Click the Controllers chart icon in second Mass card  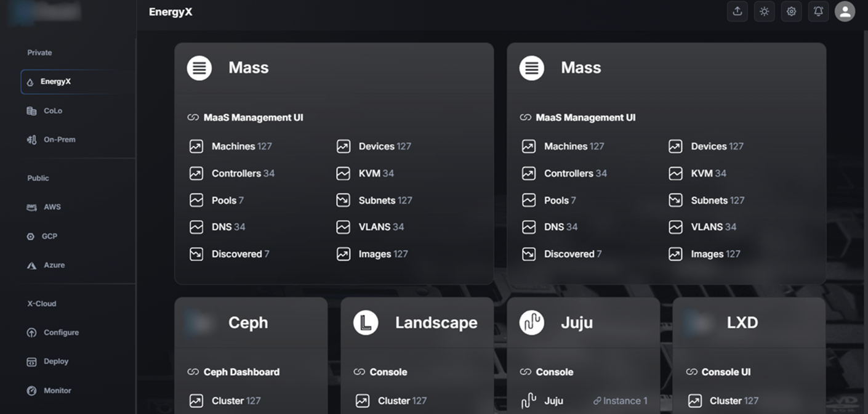529,174
